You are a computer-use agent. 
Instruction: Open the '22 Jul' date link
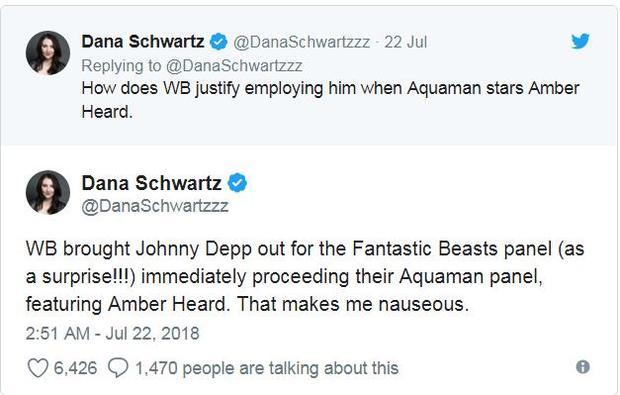405,42
